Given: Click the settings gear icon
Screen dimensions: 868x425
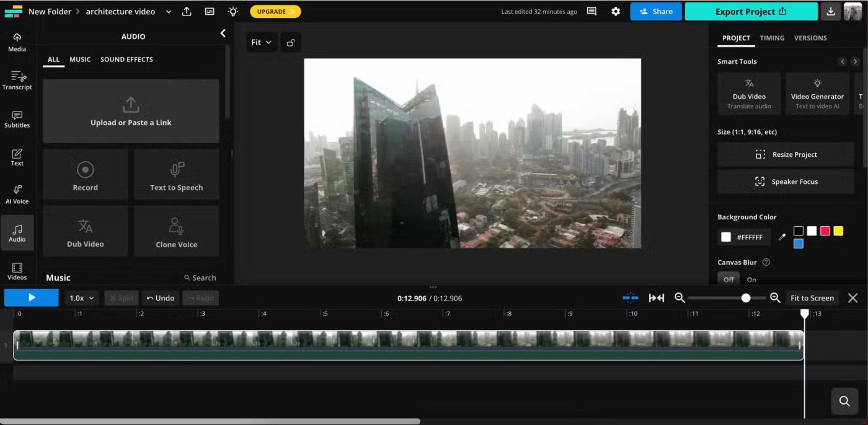Looking at the screenshot, I should coord(616,12).
